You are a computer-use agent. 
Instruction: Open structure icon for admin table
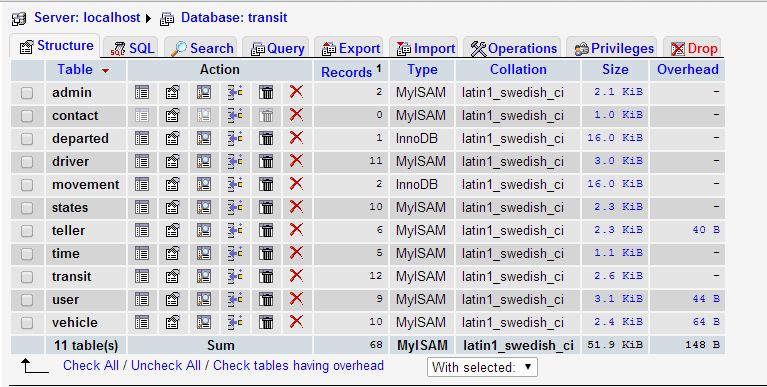click(173, 92)
